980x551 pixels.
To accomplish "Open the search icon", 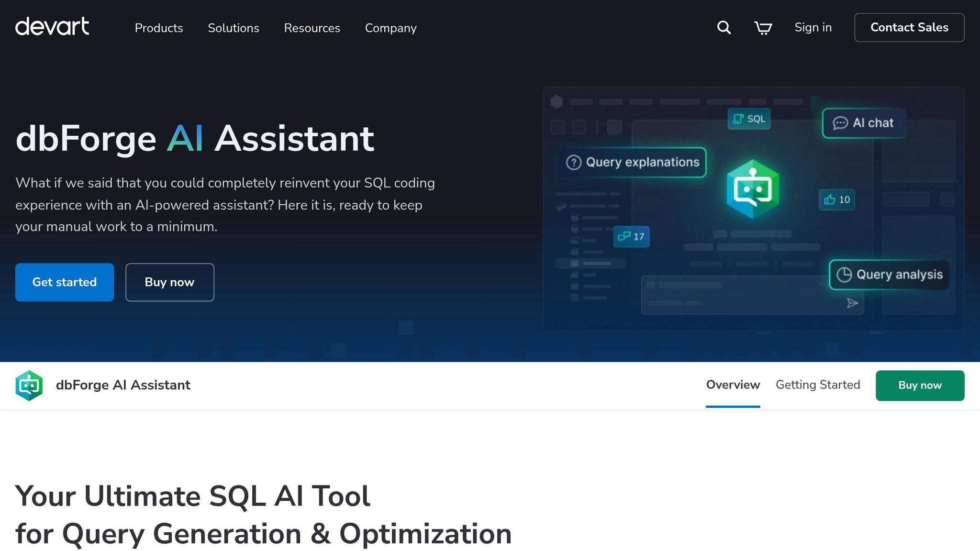I will tap(724, 27).
